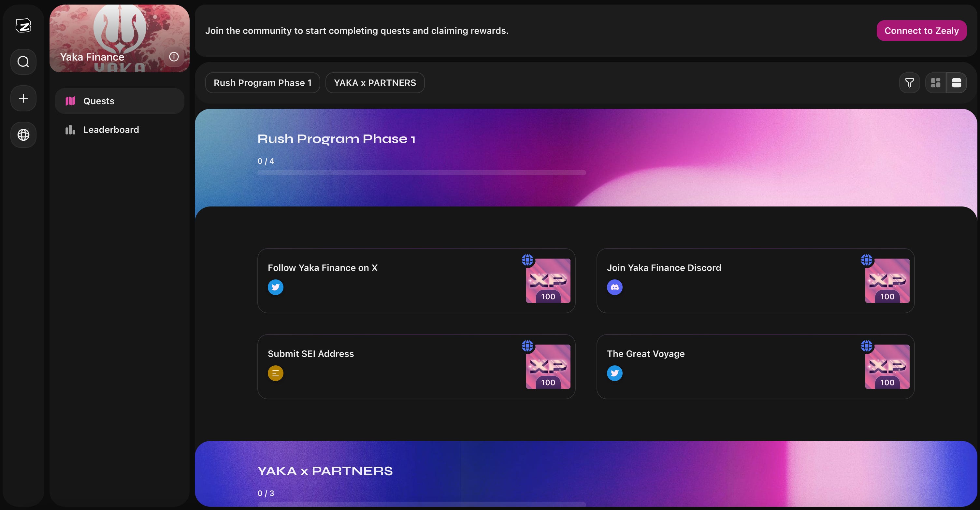The image size is (980, 510).
Task: Click Rush Program Phase 1 banner heading
Action: pyautogui.click(x=336, y=139)
